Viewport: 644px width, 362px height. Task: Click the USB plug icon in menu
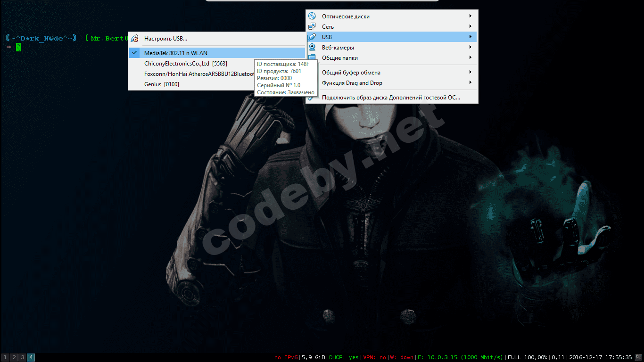[x=312, y=37]
